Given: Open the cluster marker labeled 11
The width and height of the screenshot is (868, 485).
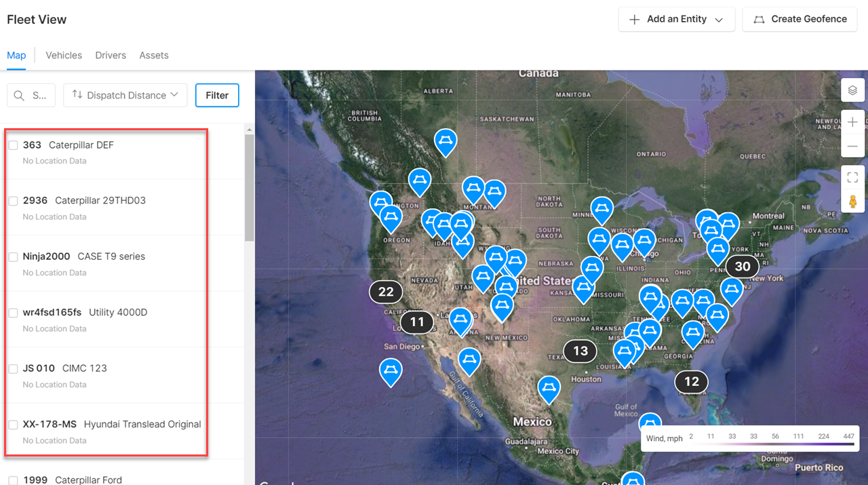Looking at the screenshot, I should (417, 322).
